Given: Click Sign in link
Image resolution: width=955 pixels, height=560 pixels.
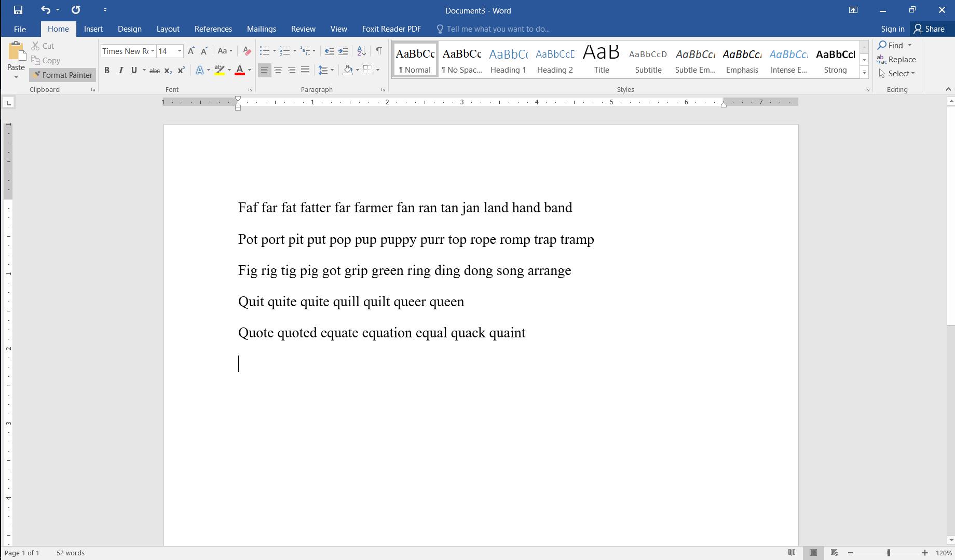Looking at the screenshot, I should (893, 29).
